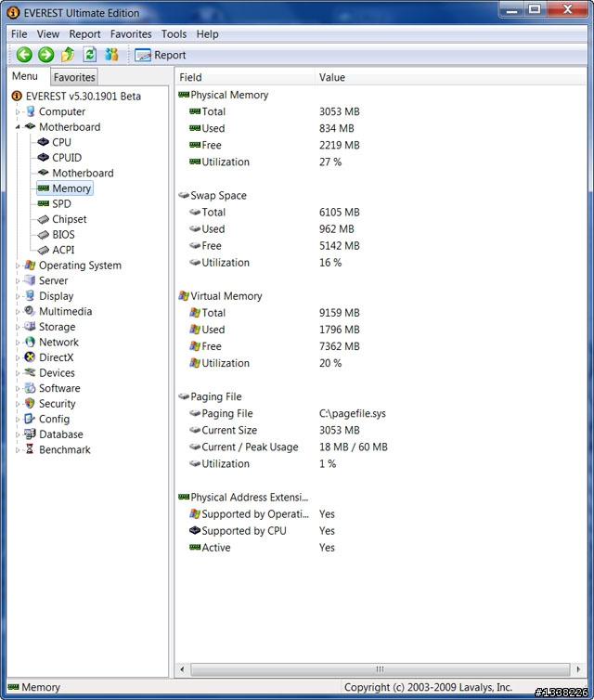The height and width of the screenshot is (700, 594).
Task: Click the Multimedia speaker icon
Action: 30,311
